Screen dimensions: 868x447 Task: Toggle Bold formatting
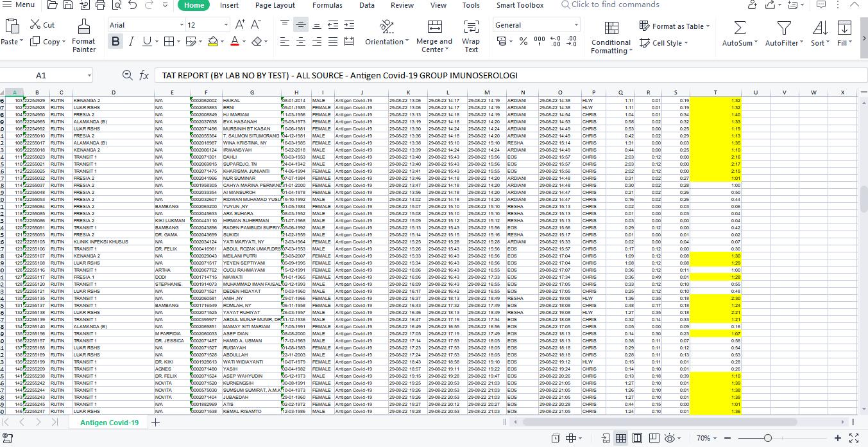115,42
